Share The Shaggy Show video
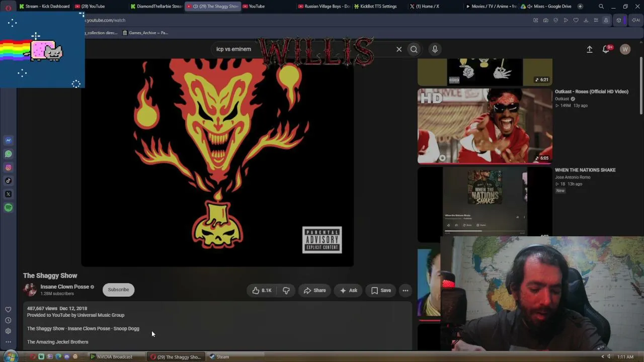Screen dimensions: 644x362 [314, 290]
